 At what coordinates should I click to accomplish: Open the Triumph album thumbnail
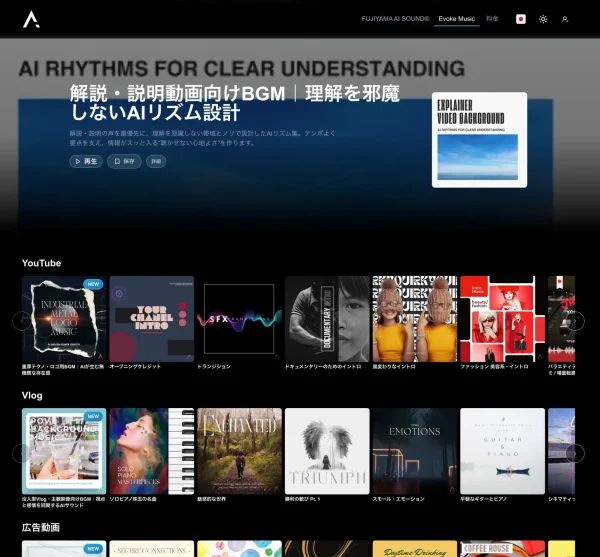point(327,450)
